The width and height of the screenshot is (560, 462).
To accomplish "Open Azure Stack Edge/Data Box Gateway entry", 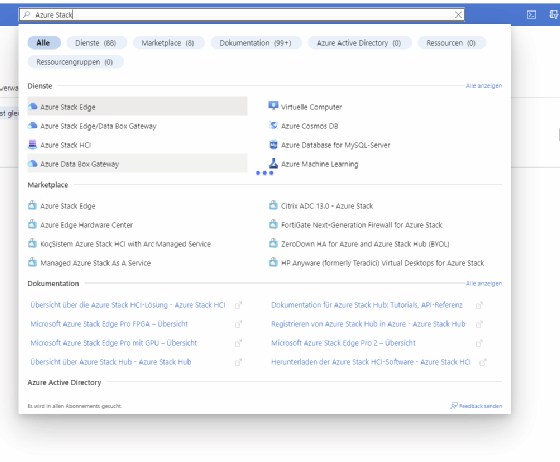I will coord(137,126).
